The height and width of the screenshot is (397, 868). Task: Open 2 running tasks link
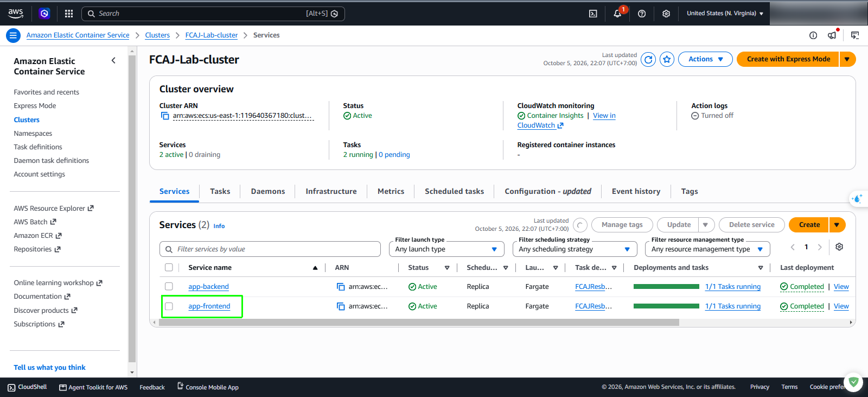pos(358,155)
